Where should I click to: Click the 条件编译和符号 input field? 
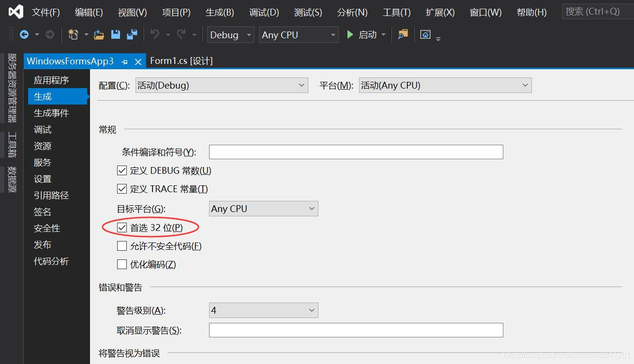click(x=356, y=152)
